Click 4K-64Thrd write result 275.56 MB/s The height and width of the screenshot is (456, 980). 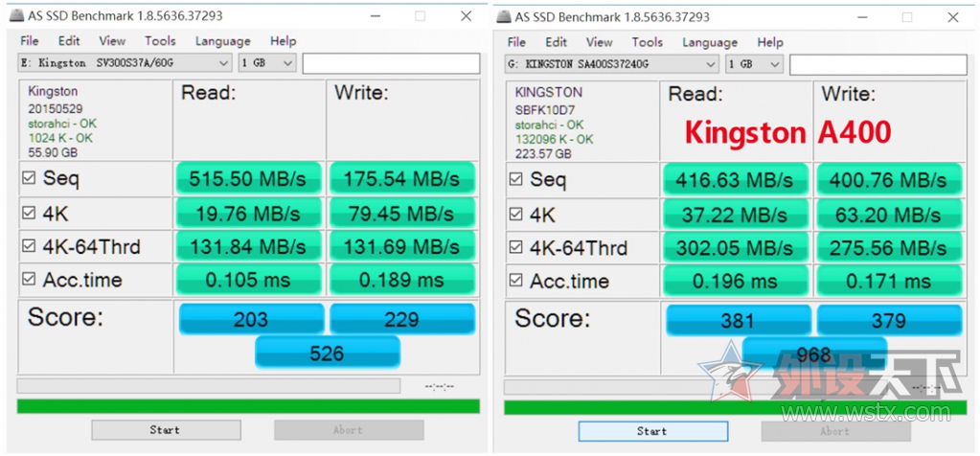(889, 248)
